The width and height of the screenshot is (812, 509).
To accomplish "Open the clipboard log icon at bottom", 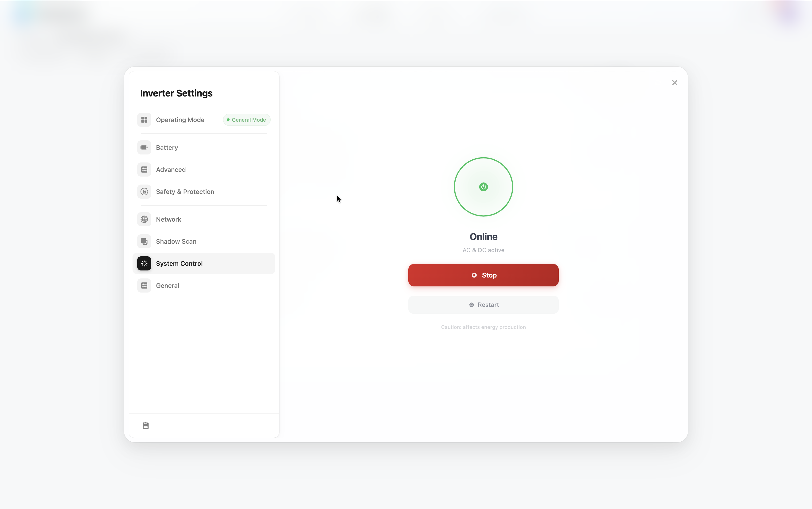I will click(x=145, y=425).
